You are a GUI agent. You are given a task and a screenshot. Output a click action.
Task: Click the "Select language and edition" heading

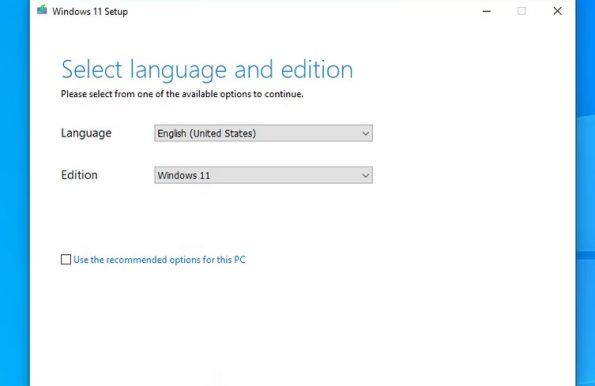pyautogui.click(x=207, y=70)
